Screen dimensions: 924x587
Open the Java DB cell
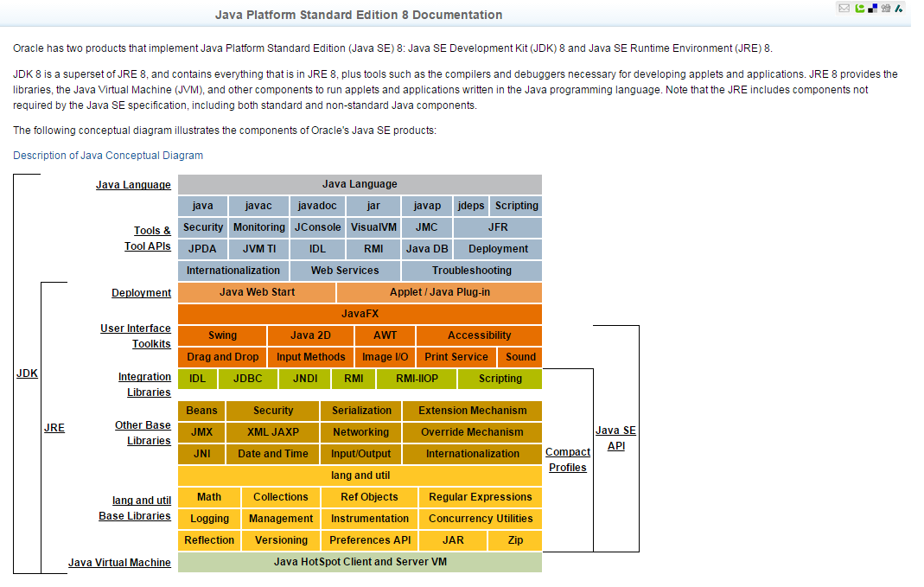point(427,249)
